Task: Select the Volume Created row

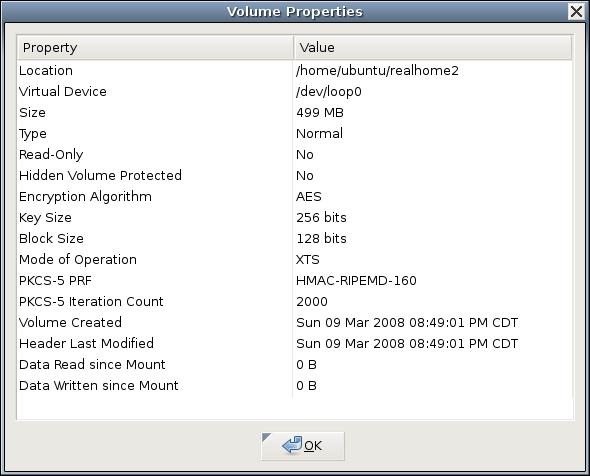Action: coord(295,322)
